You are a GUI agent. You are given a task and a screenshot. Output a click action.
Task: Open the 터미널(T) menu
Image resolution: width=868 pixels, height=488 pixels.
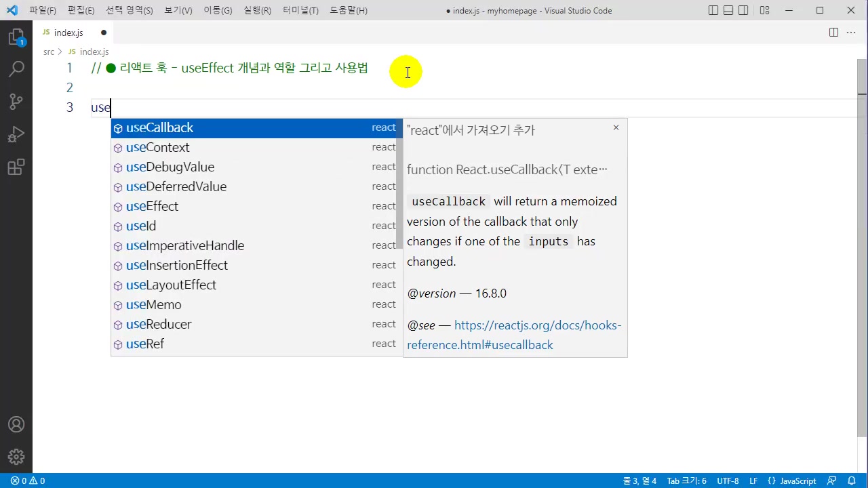point(300,10)
